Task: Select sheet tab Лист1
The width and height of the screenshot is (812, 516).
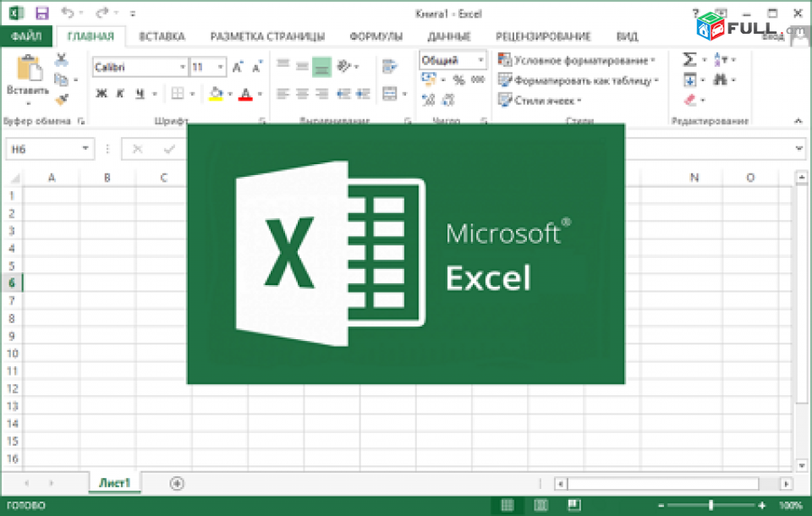Action: coord(114,483)
